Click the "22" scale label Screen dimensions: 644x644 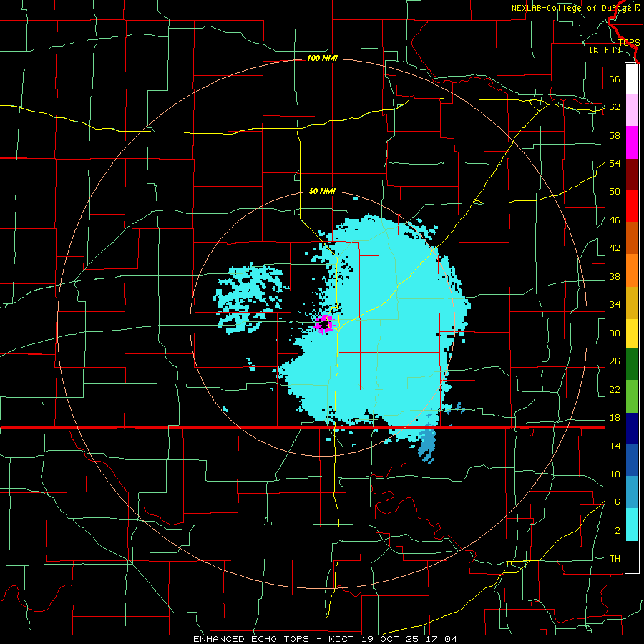615,389
